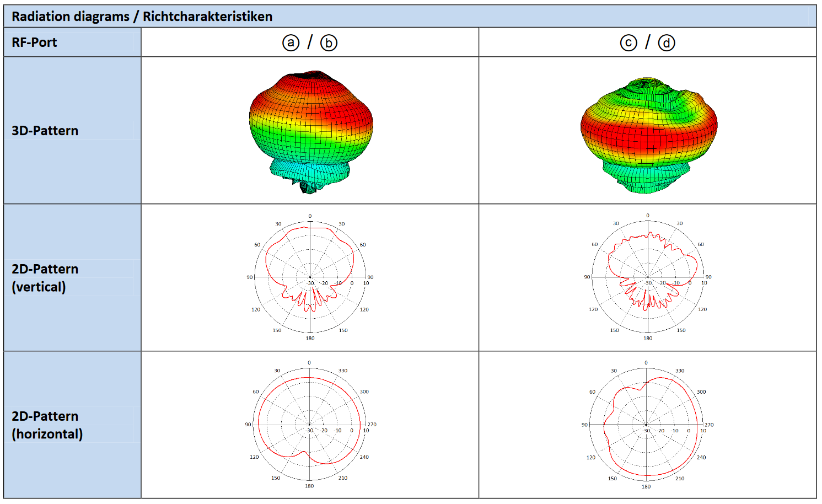Image resolution: width=822 pixels, height=504 pixels.
Task: Select the vertical 2D polar plot for c/d
Action: pos(648,277)
